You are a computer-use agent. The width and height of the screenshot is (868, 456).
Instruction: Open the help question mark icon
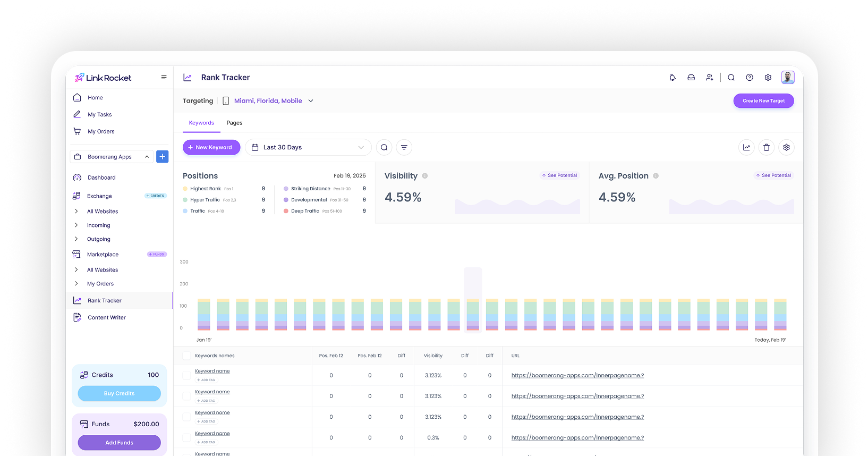click(750, 78)
